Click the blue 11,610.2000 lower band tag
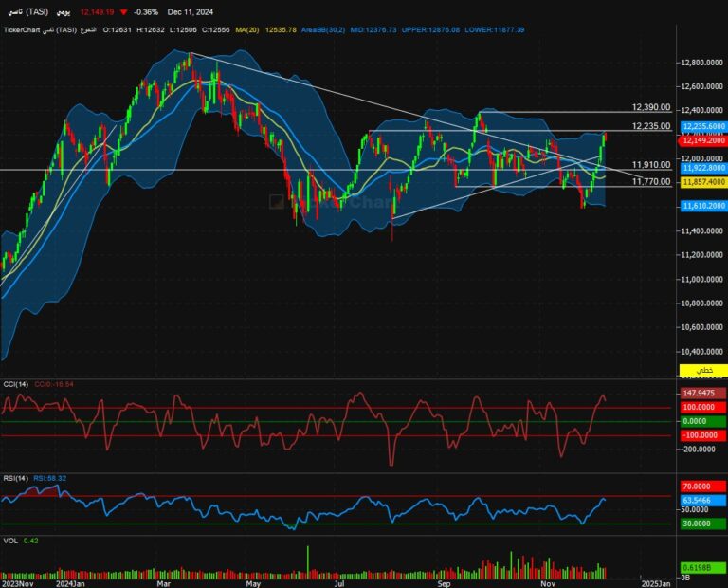The height and width of the screenshot is (588, 728). [702, 205]
